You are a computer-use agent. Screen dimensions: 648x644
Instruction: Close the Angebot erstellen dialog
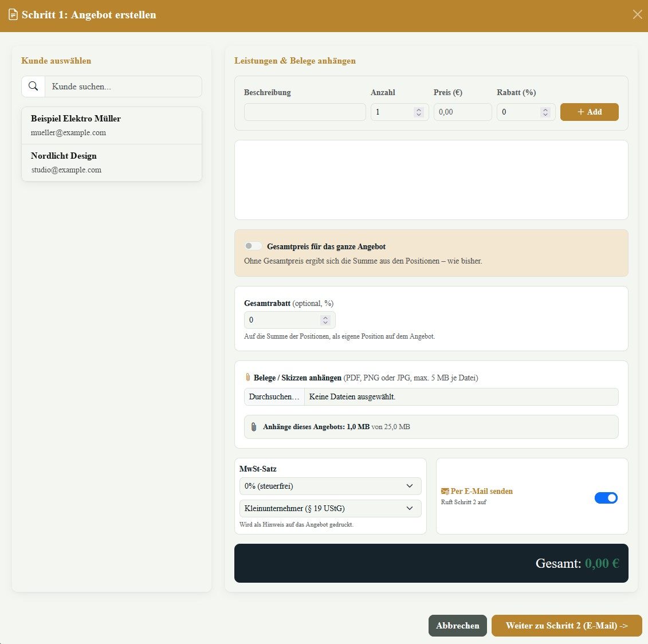[637, 14]
